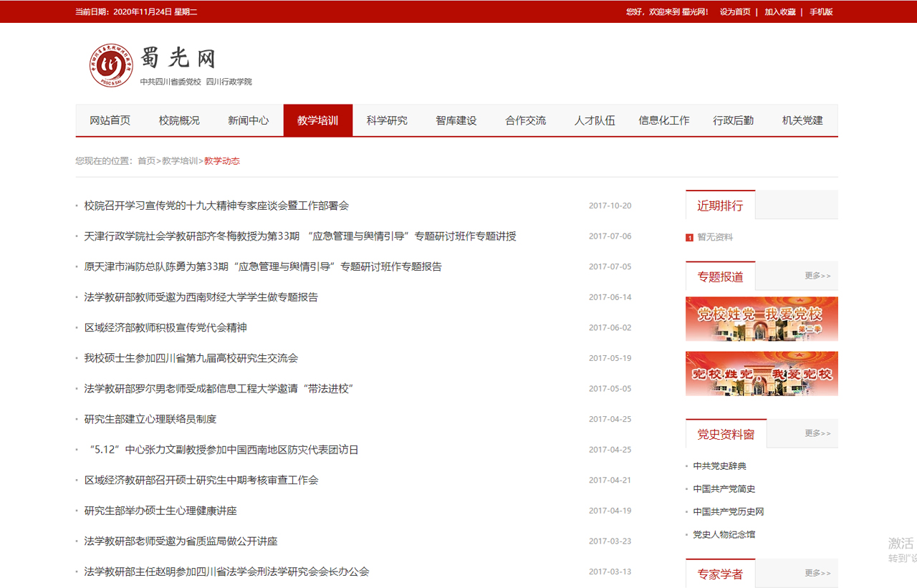Open 中国共产党历史网 sidebar link
The image size is (917, 588).
[x=728, y=512]
